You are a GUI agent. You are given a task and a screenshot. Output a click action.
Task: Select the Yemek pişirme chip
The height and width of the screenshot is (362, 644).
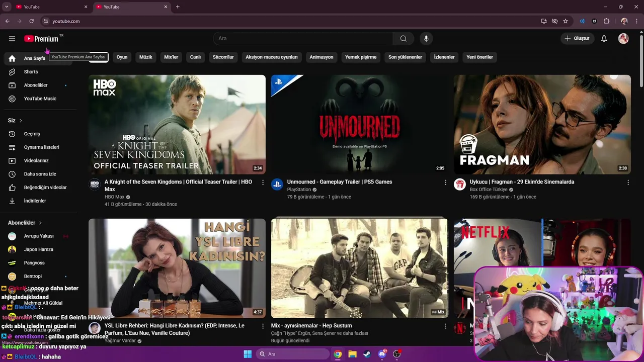pyautogui.click(x=361, y=57)
